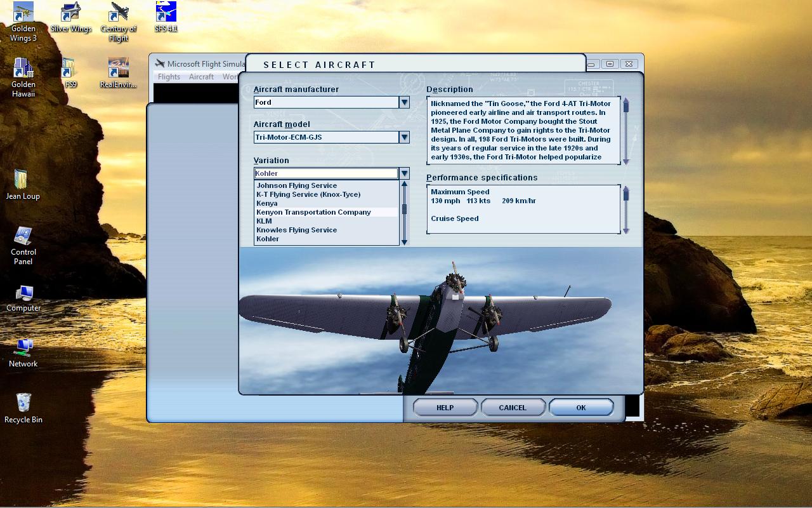Click OK button
This screenshot has width=812, height=508.
pyautogui.click(x=581, y=408)
